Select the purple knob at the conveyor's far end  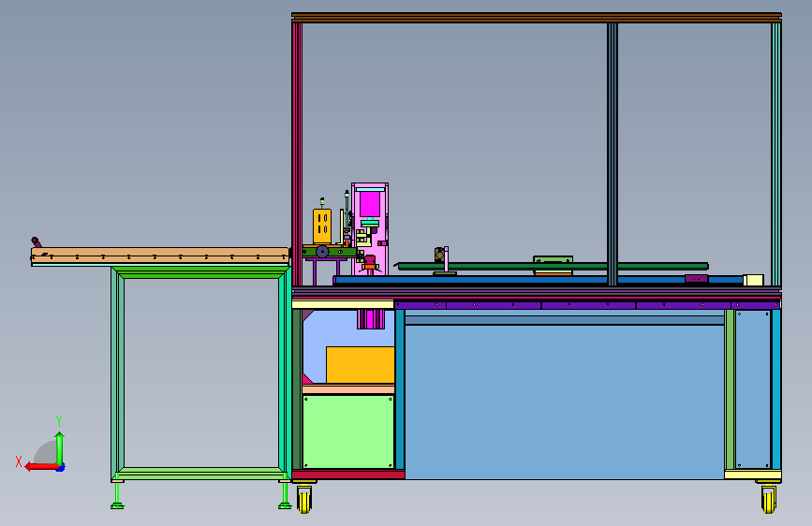click(x=36, y=241)
